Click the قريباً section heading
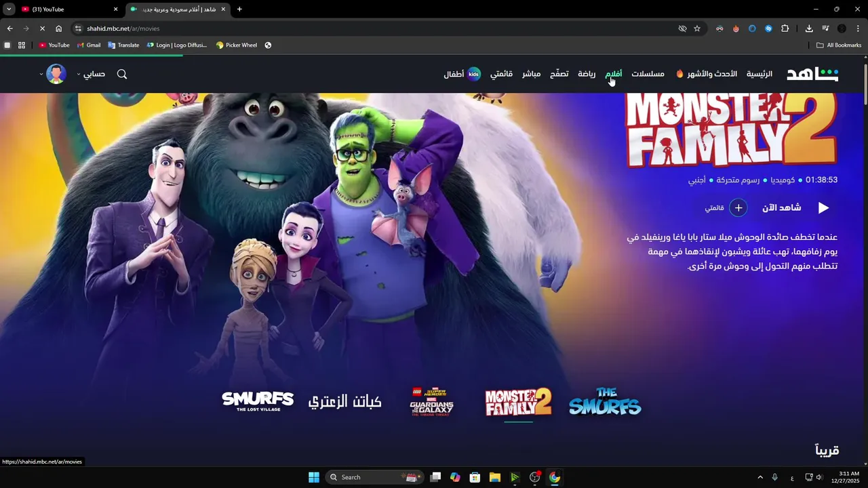868x488 pixels. pos(827,450)
